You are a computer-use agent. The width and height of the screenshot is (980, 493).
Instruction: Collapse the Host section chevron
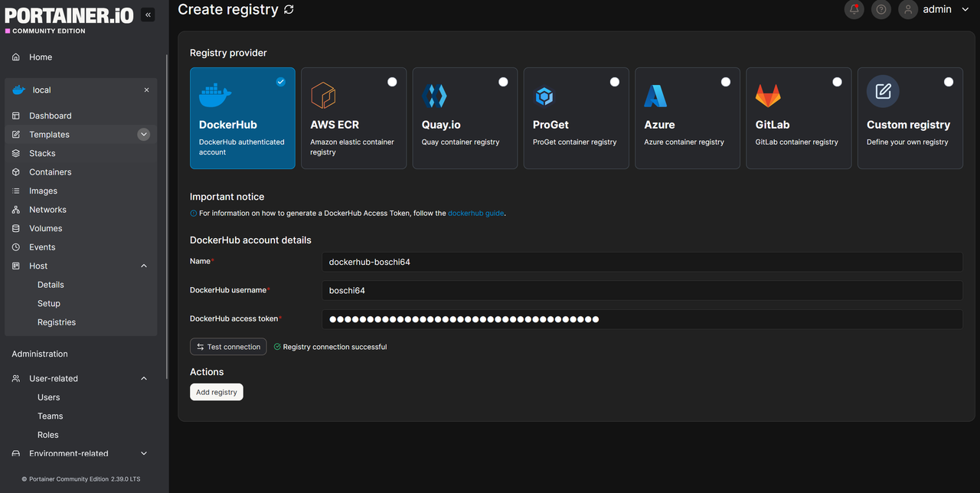point(144,266)
